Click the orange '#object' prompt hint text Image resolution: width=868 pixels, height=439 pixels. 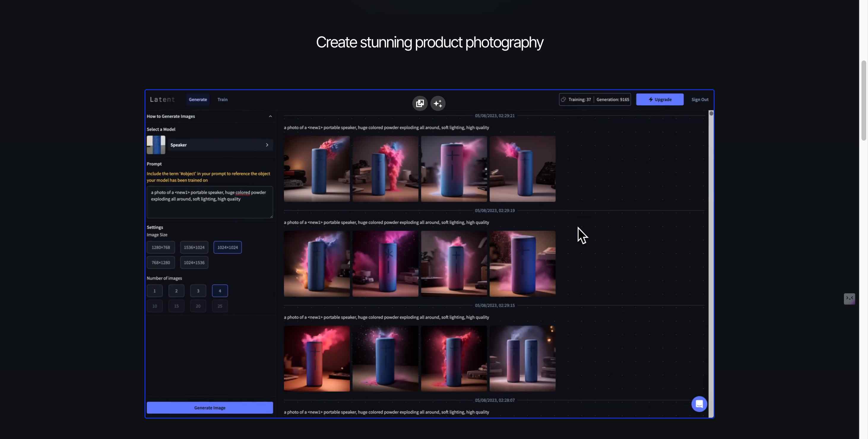click(208, 177)
